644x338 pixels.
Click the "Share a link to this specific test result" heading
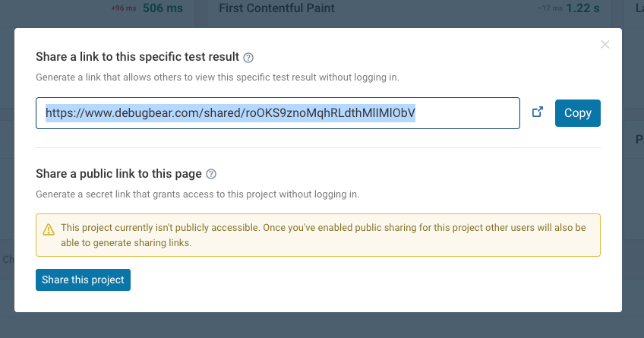[137, 57]
